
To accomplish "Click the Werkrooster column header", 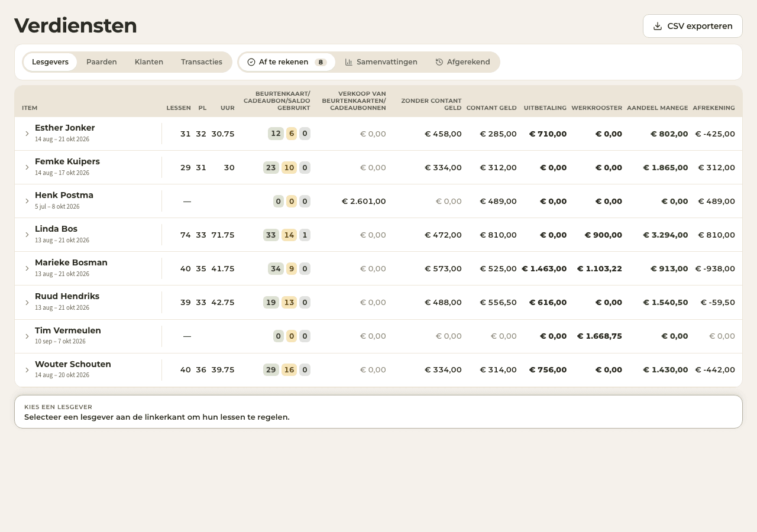I will click(597, 108).
